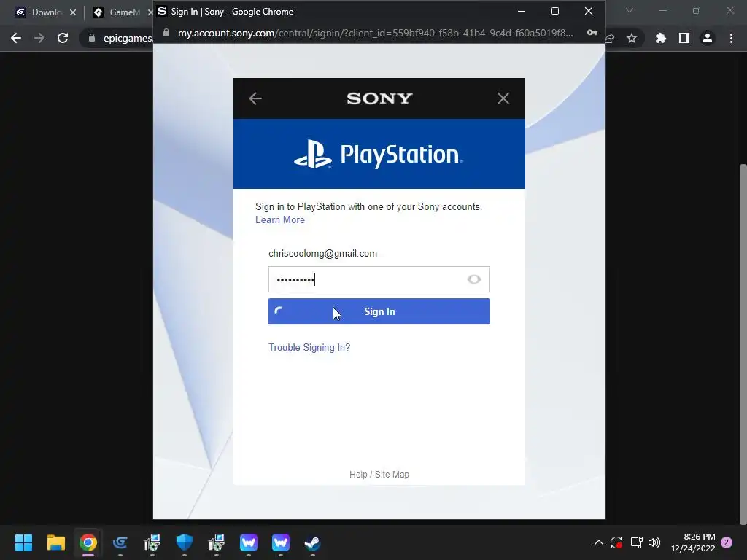The image size is (747, 560).
Task: Open the Trouble Signing In? link
Action: [309, 348]
